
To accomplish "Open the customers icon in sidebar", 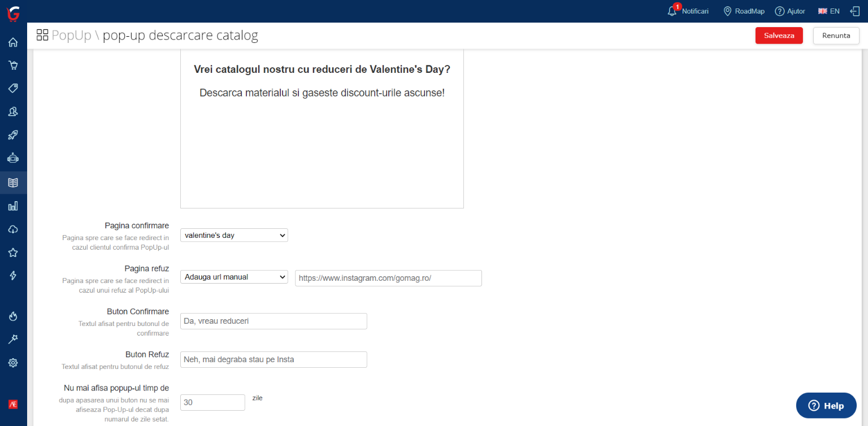I will coord(13,112).
